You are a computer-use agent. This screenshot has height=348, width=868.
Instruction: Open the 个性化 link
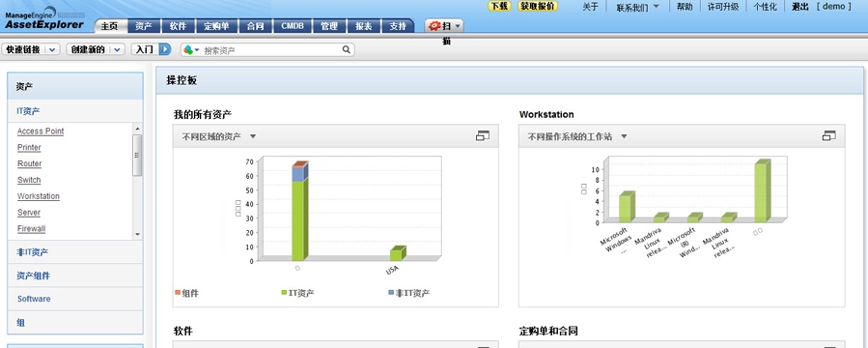765,7
